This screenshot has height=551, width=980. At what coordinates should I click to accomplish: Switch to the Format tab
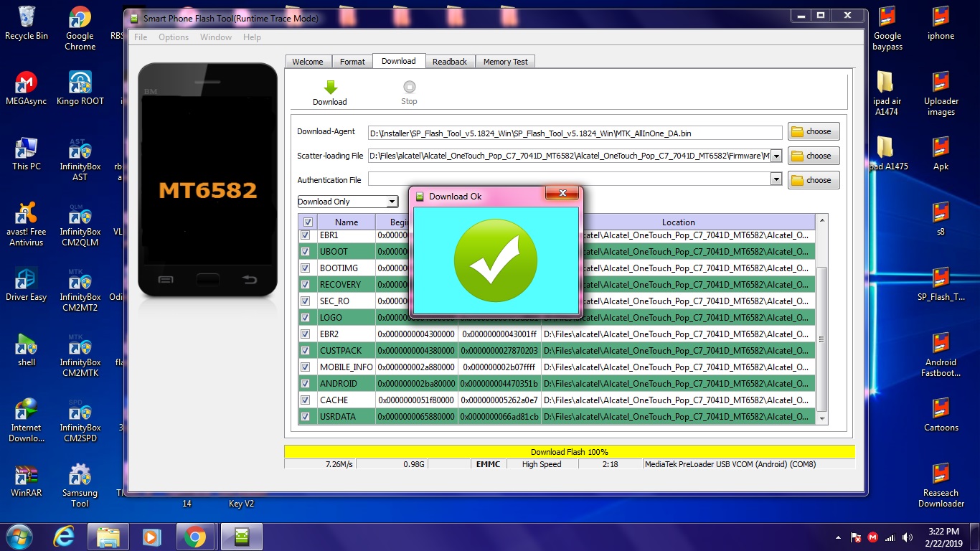pos(352,62)
